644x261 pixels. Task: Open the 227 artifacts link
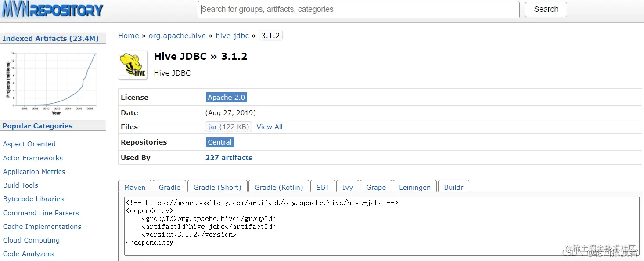pos(229,157)
